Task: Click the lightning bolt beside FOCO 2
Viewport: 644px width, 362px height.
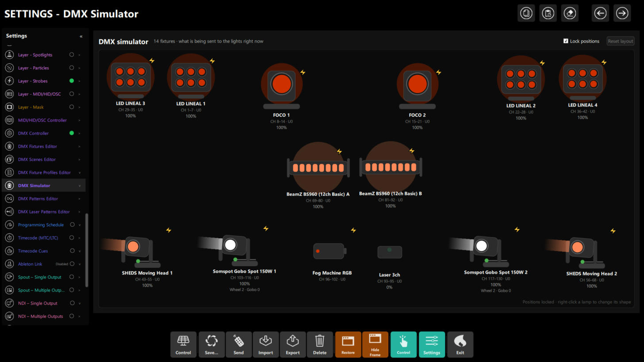Action: [438, 72]
